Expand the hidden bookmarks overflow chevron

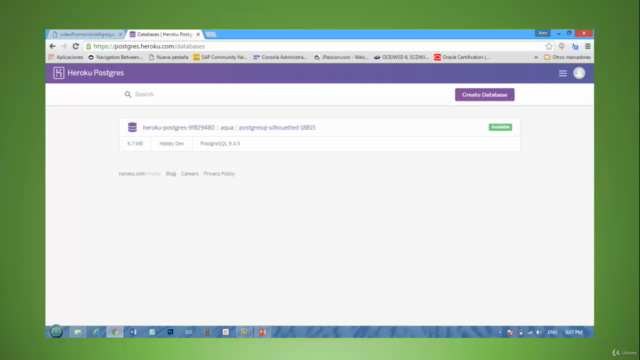[536, 58]
